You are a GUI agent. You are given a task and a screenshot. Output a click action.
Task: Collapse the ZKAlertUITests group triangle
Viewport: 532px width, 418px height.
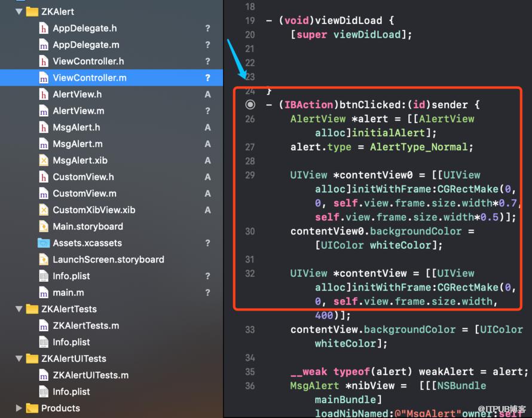(x=19, y=359)
